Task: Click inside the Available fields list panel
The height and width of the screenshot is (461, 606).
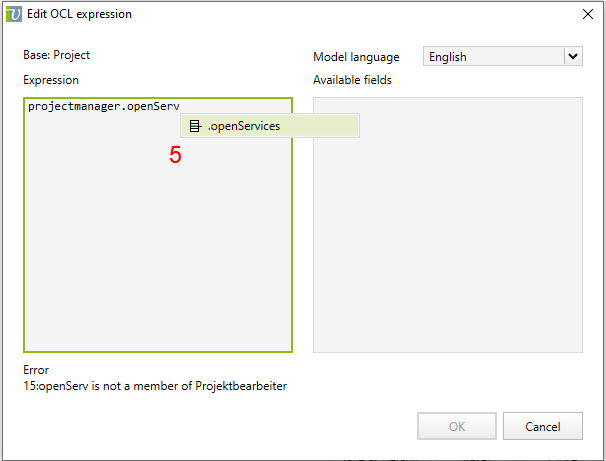Action: pos(448,225)
